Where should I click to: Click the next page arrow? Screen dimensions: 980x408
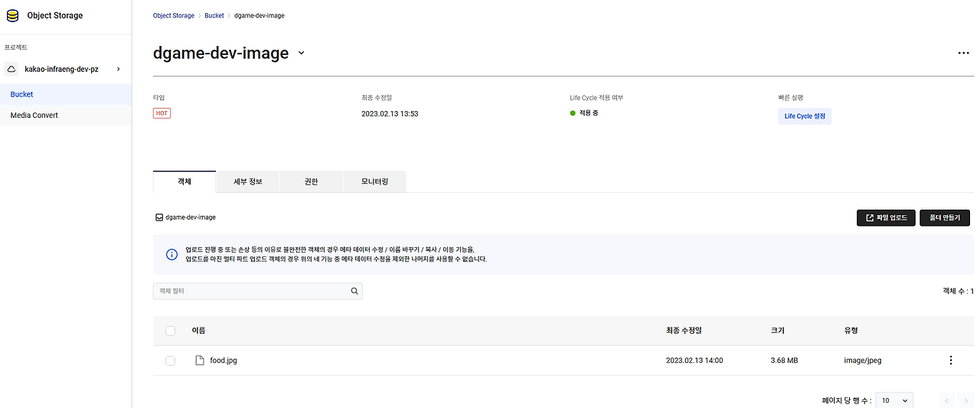click(x=965, y=400)
